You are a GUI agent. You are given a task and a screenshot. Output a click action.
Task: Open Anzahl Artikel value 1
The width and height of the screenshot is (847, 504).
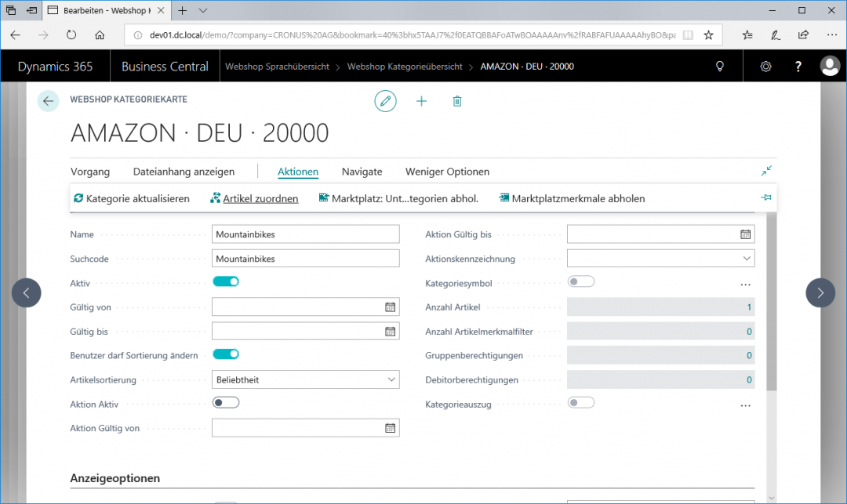(x=660, y=307)
